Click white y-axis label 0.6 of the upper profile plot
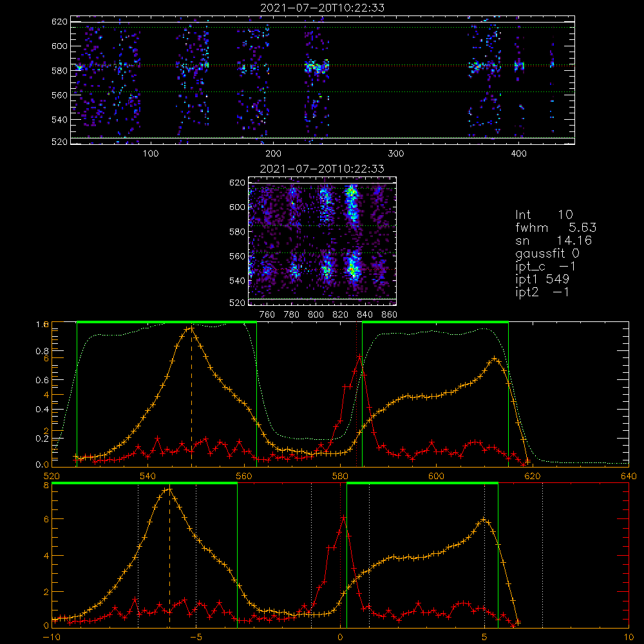Image resolution: width=644 pixels, height=644 pixels. pos(42,381)
